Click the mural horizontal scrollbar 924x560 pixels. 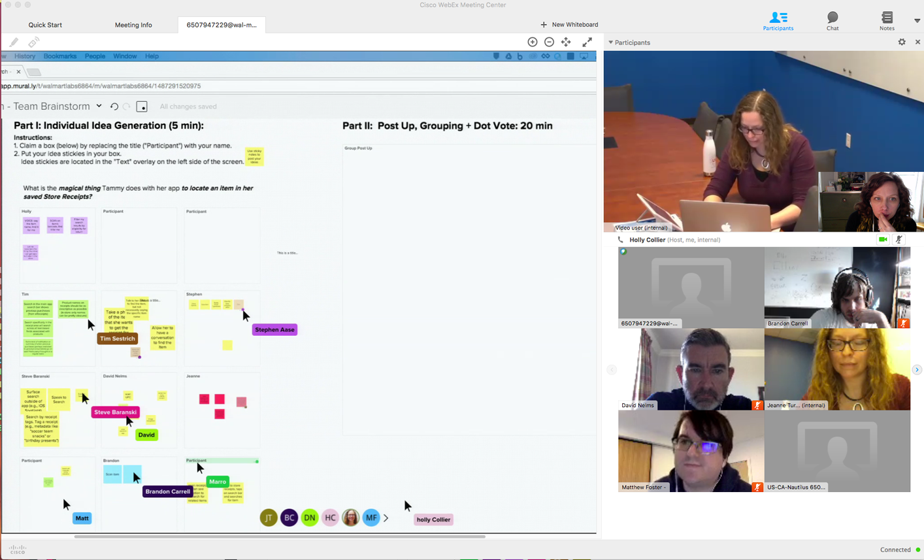point(280,536)
